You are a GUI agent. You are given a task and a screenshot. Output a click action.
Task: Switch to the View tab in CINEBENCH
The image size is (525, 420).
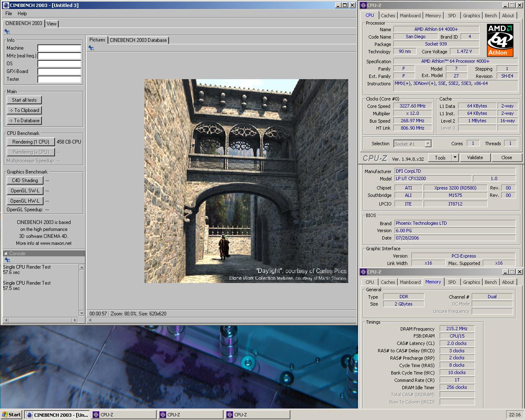point(52,24)
